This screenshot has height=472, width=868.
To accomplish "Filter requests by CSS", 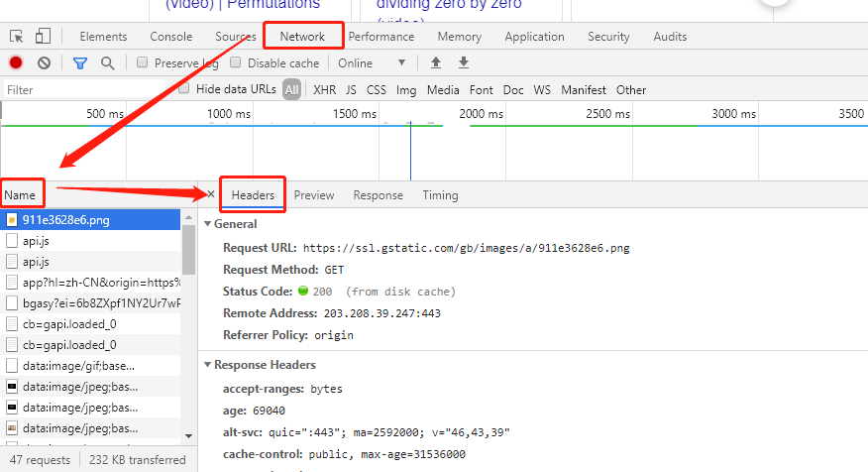I will pyautogui.click(x=377, y=90).
